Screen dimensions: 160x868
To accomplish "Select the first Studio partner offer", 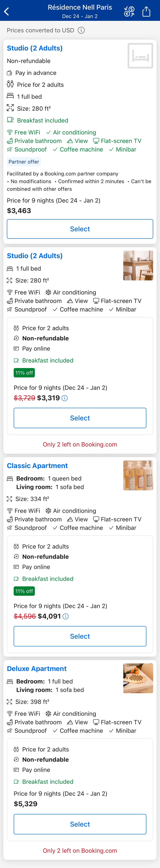I will 80,229.
